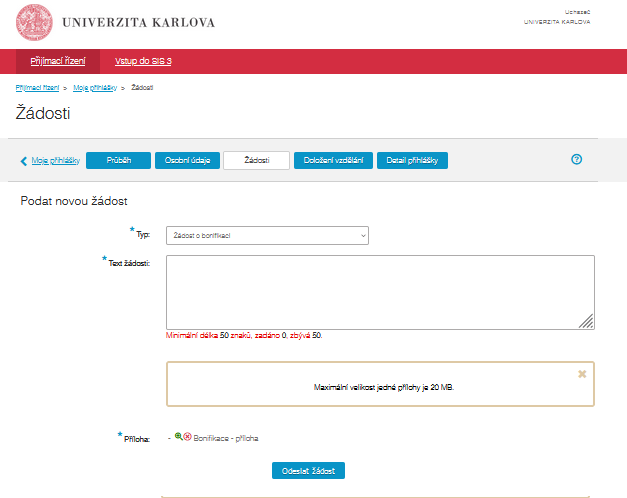Go to the Doložení vzdělání tab
Viewport: 627px width, 498px height.
pyautogui.click(x=332, y=160)
